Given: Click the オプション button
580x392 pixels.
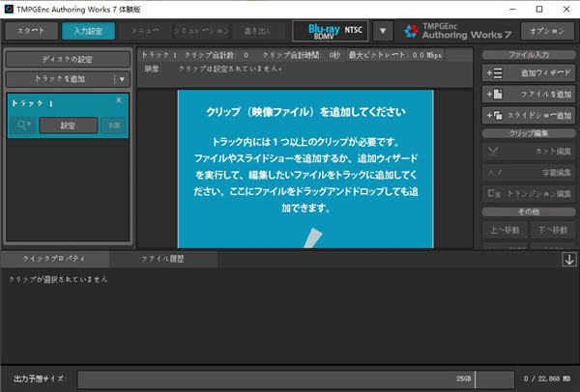Looking at the screenshot, I should point(547,31).
